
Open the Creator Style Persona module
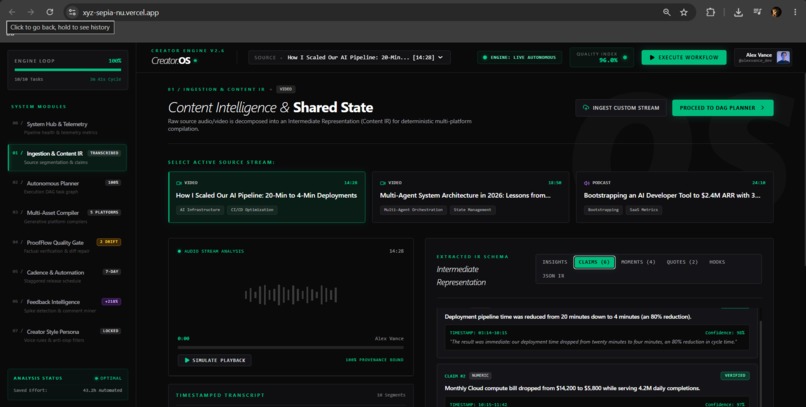pyautogui.click(x=67, y=335)
